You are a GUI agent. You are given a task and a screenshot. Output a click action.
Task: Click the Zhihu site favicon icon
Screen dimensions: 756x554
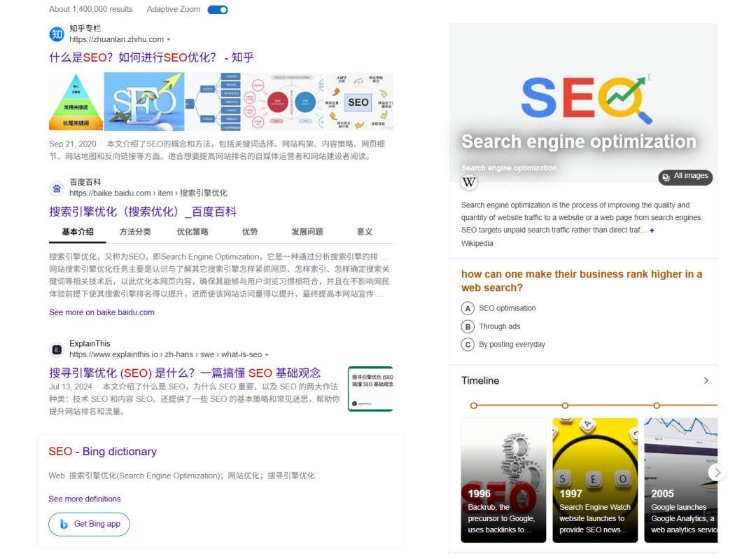[x=57, y=34]
